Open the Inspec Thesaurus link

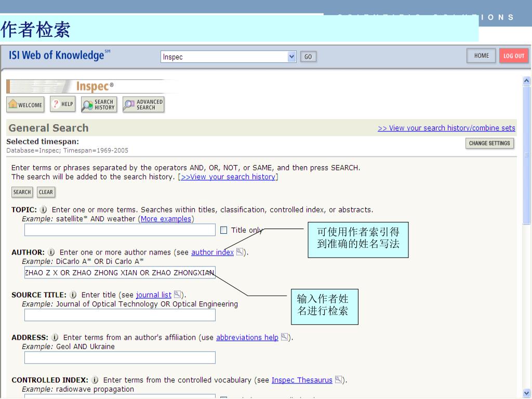click(302, 380)
